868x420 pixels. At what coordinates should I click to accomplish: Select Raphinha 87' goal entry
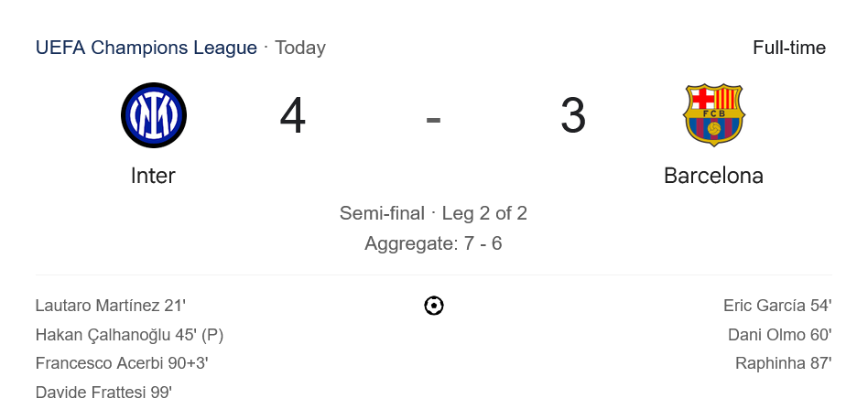coord(783,363)
